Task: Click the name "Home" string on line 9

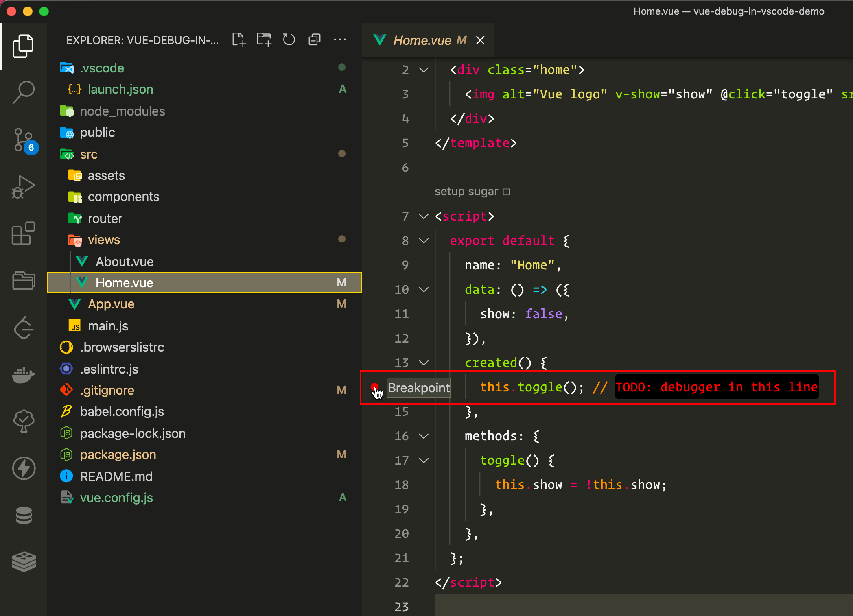Action: click(x=532, y=265)
